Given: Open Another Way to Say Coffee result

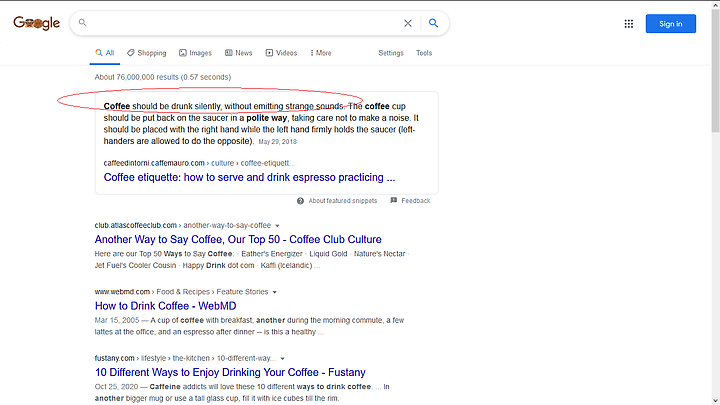Looking at the screenshot, I should point(238,239).
